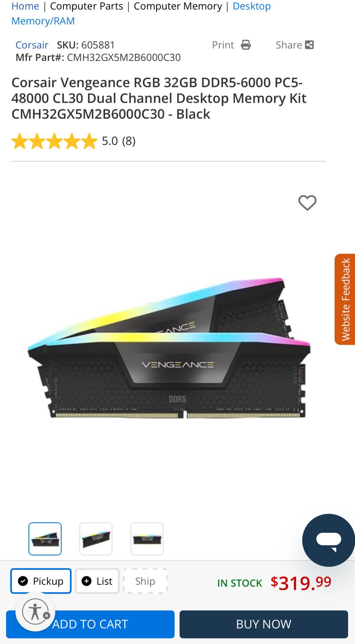Select the Pickup fulfillment option
Image resolution: width=355 pixels, height=644 pixels.
point(41,581)
